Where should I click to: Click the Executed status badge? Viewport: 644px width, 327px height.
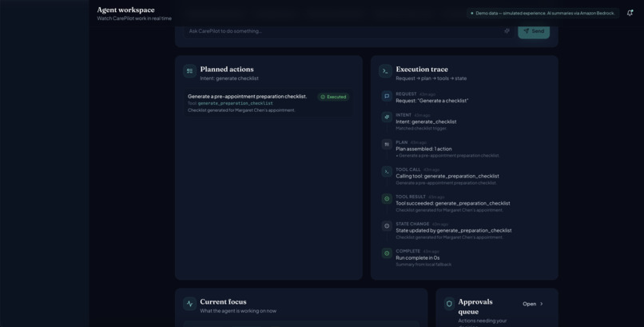(x=333, y=97)
